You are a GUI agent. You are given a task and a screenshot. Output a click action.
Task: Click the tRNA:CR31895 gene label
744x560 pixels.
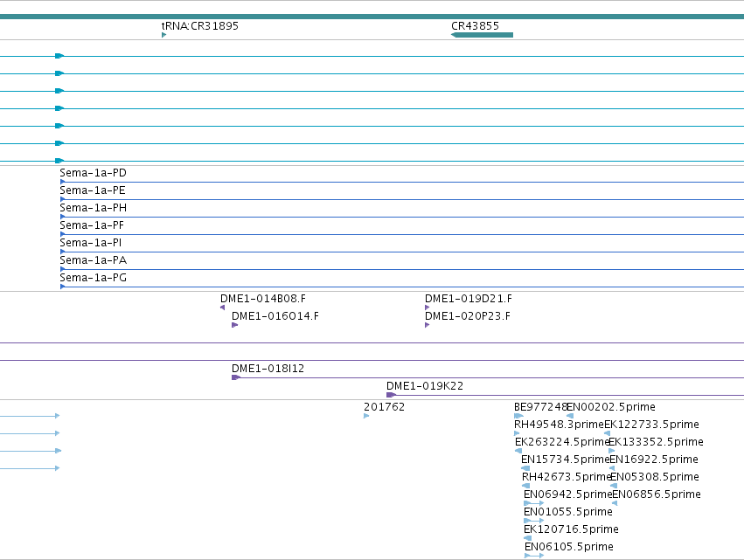199,26
